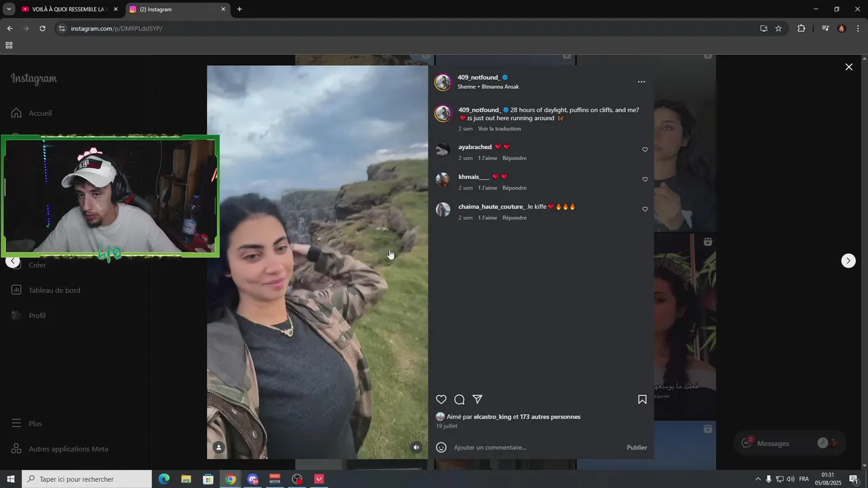
Task: Open ayabrached commenter profile
Action: (475, 147)
